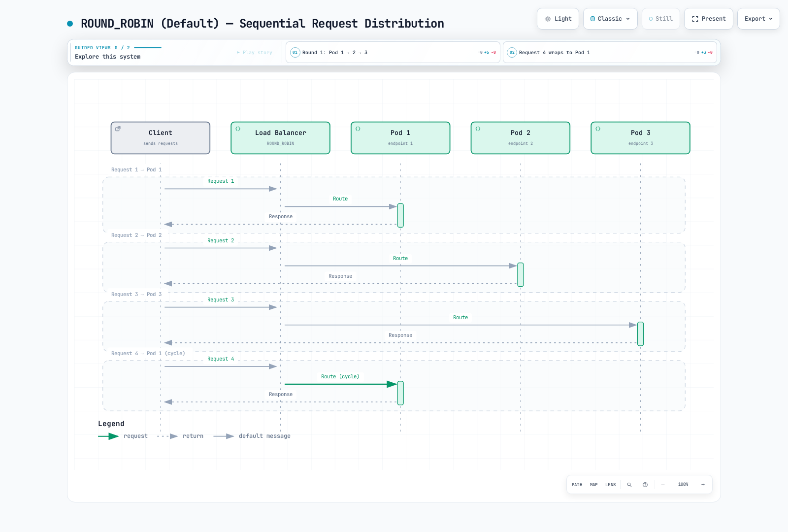Click Play story button
788x532 pixels.
254,53
